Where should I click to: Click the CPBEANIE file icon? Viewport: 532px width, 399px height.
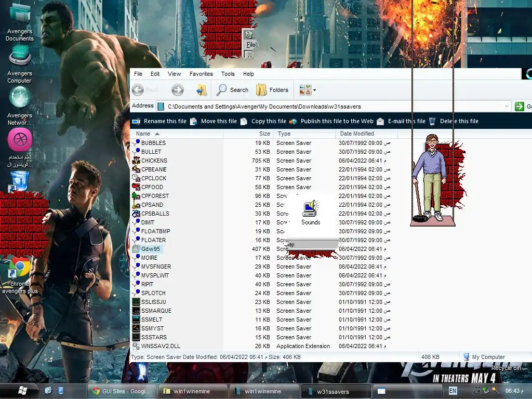136,169
